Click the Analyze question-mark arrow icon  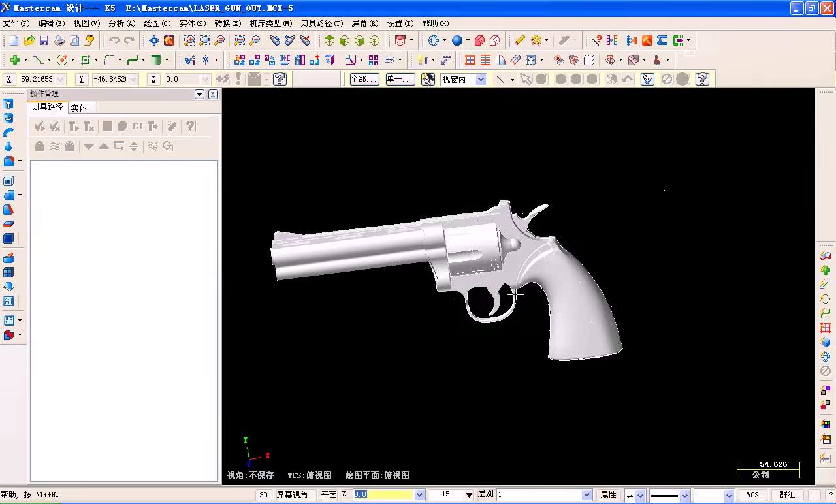point(596,40)
